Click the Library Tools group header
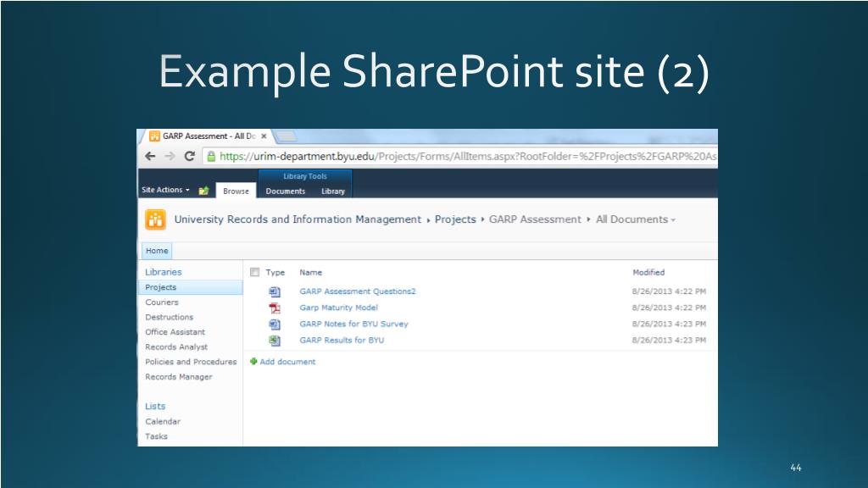Image resolution: width=868 pixels, height=488 pixels. (305, 176)
